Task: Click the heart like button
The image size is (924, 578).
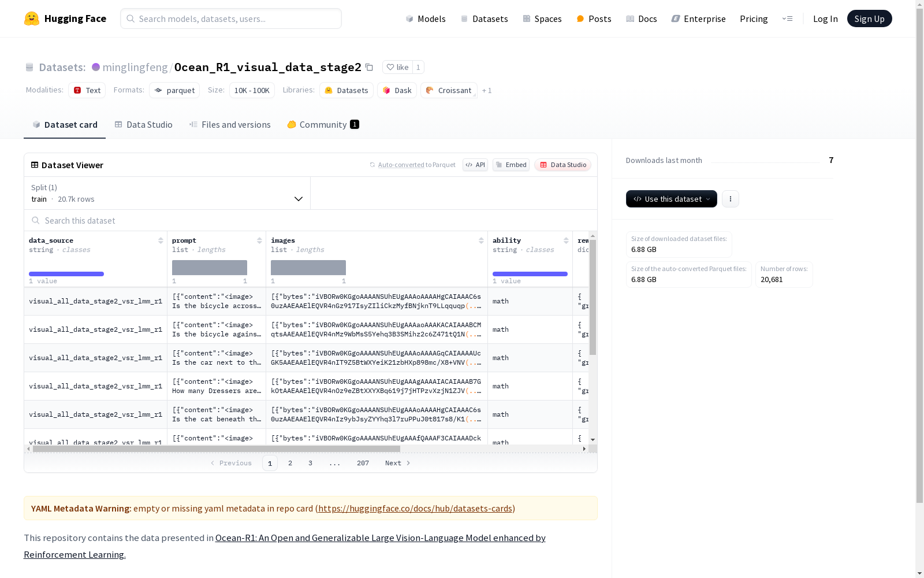Action: click(397, 67)
